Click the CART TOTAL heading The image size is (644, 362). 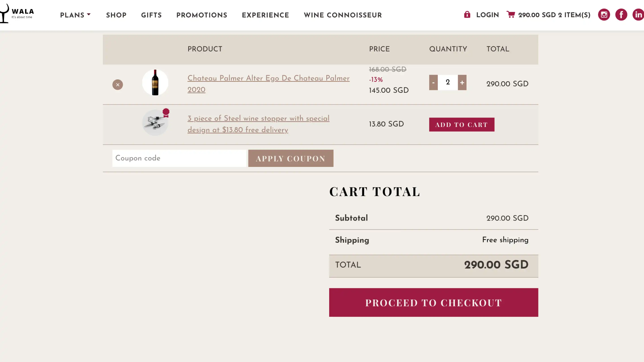375,192
